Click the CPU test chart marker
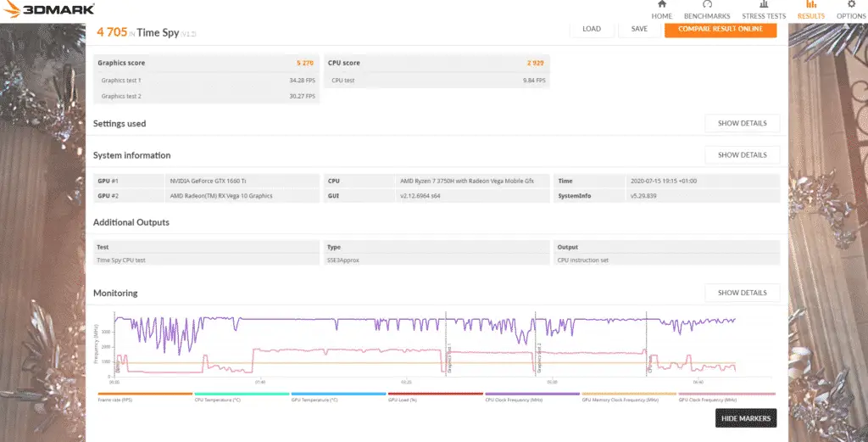 pos(649,363)
